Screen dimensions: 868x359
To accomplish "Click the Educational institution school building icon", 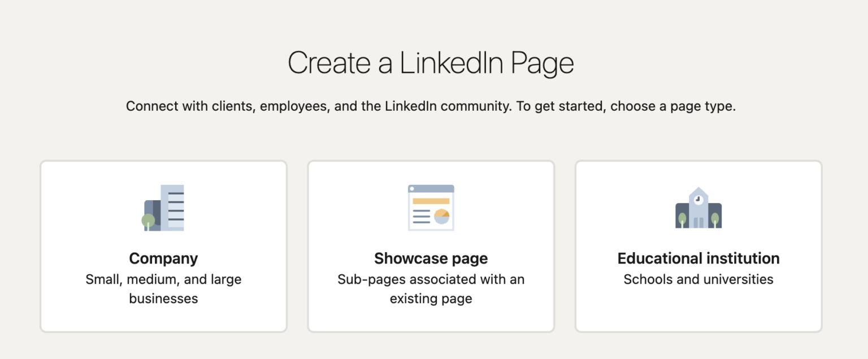I will [698, 207].
